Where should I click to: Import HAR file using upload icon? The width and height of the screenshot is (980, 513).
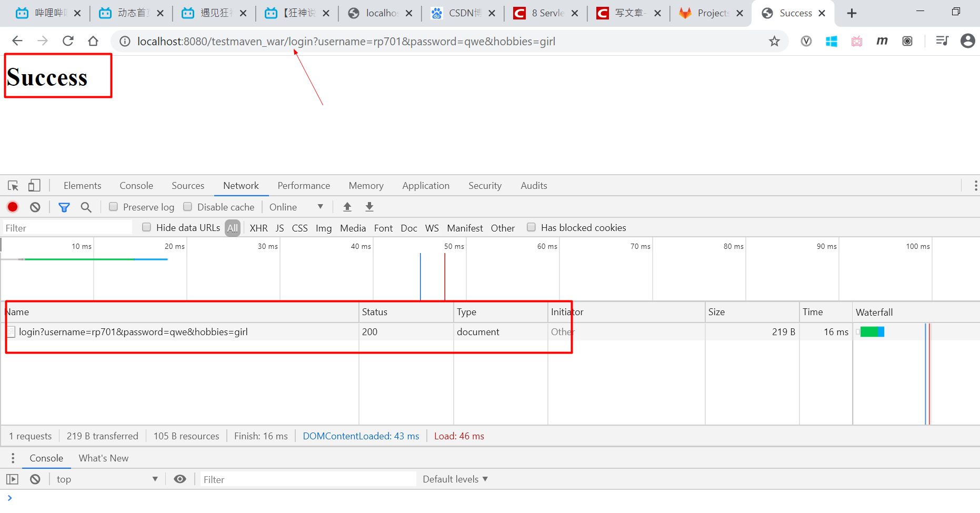coord(347,207)
